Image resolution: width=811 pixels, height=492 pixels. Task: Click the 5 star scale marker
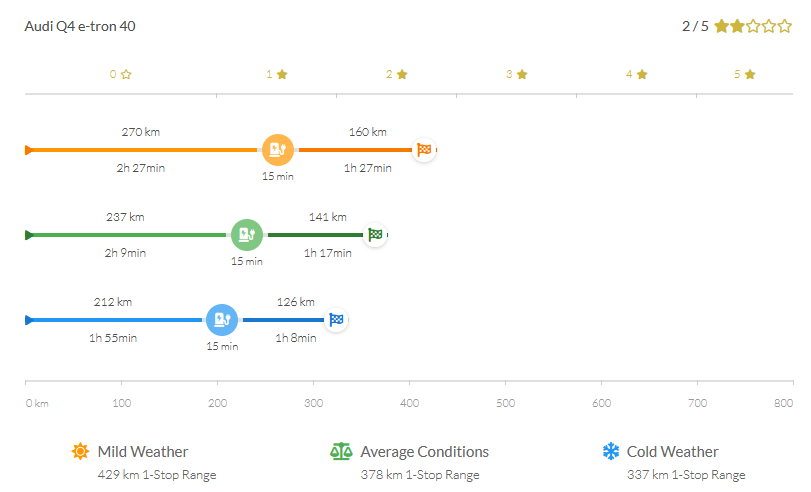pyautogui.click(x=743, y=74)
